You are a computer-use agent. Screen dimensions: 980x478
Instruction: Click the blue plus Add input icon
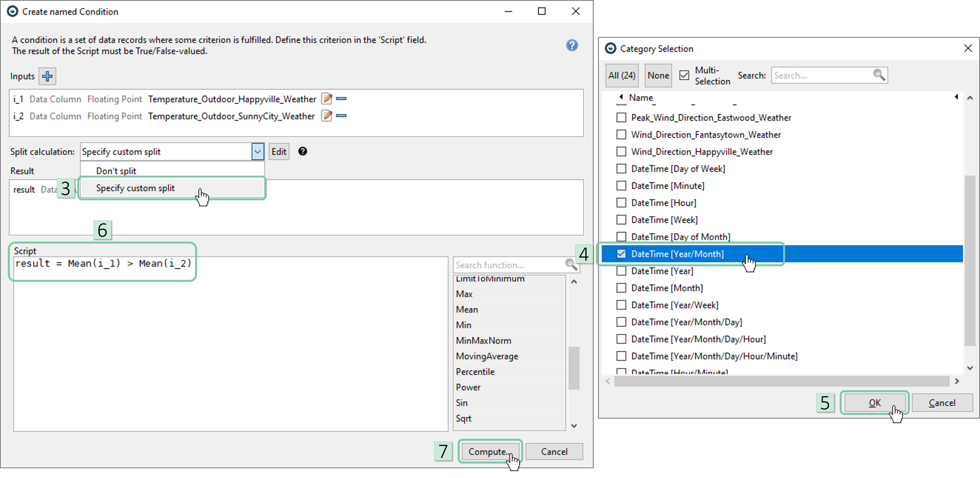click(x=47, y=76)
